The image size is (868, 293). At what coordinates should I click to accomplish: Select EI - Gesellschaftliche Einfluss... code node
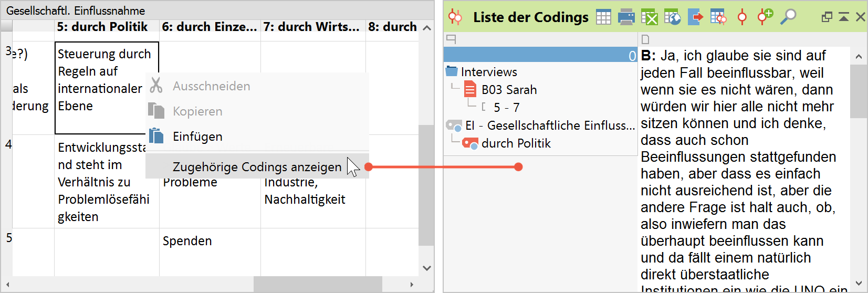550,125
